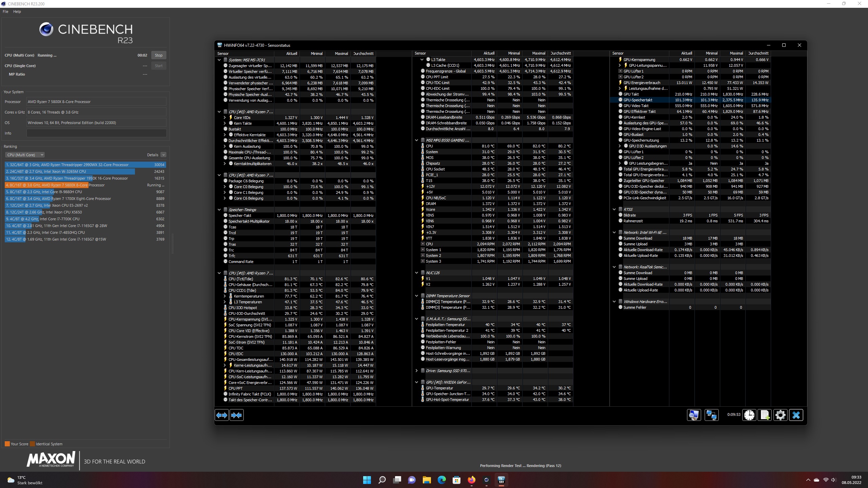The width and height of the screenshot is (868, 488).
Task: Open the CPU (Multi Core) ranking dropdown
Action: [x=25, y=155]
